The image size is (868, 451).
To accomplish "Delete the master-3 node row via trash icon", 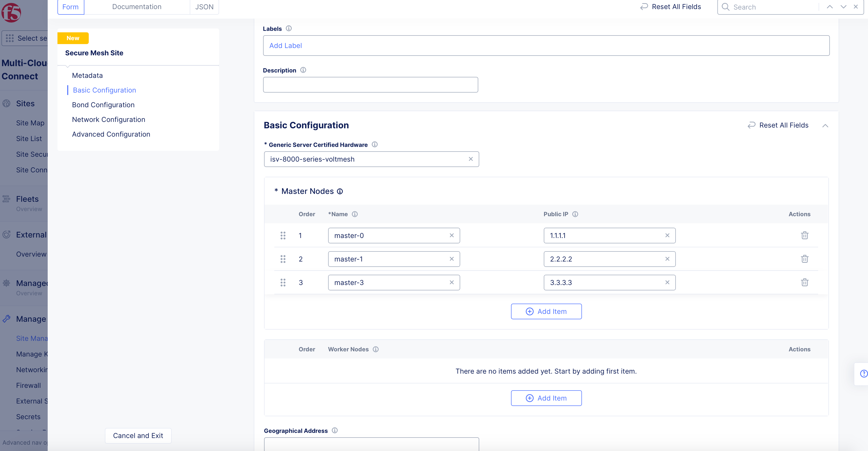I will point(805,282).
